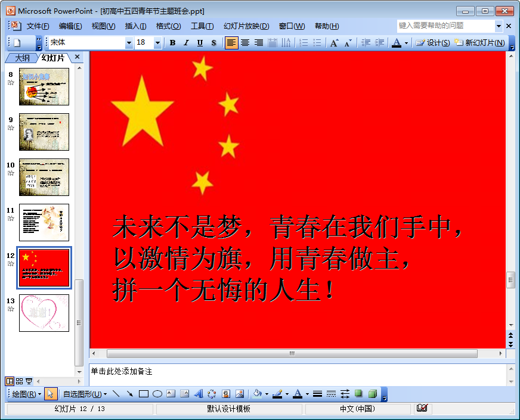This screenshot has width=520, height=420.
Task: Insert a vertical text box
Action: click(185, 394)
